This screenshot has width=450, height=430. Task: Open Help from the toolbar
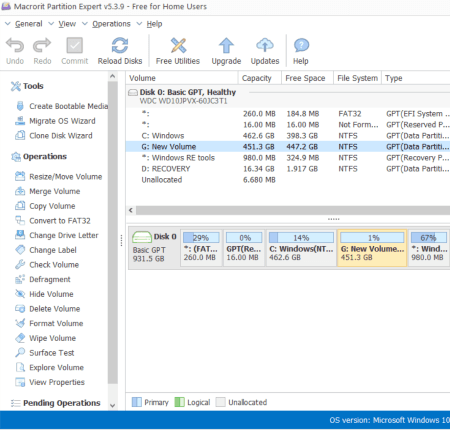coord(301,51)
